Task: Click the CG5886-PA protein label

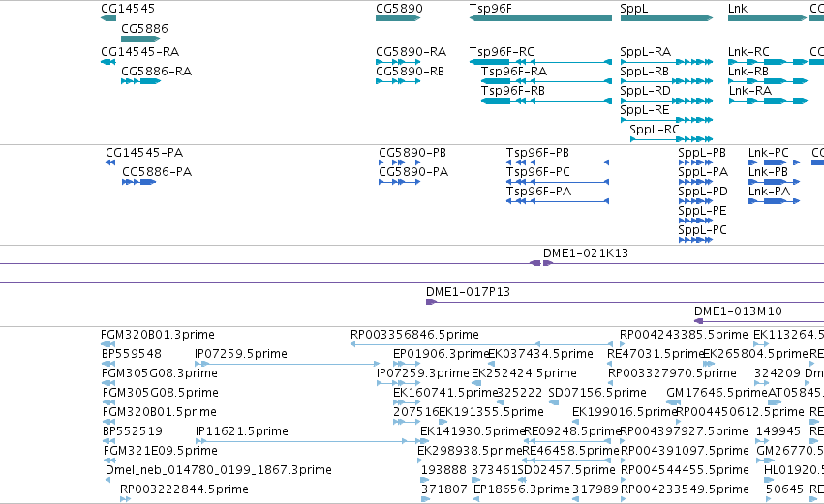Action: click(x=157, y=172)
